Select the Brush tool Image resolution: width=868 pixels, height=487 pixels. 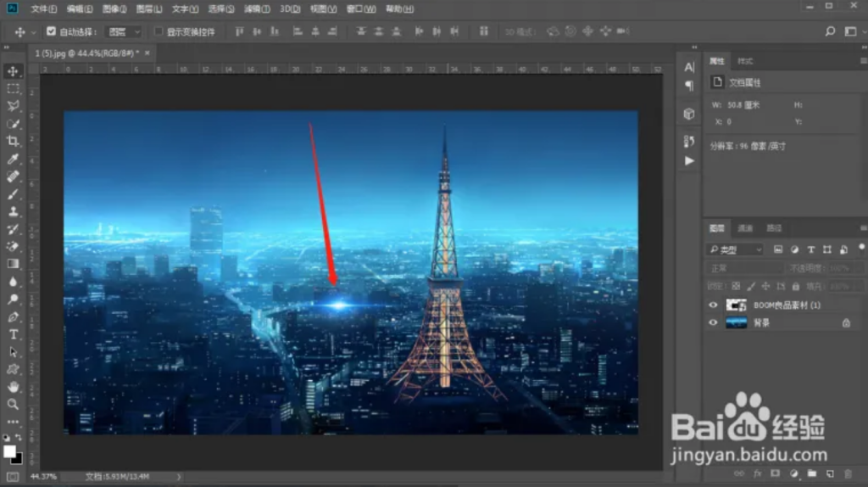click(x=13, y=194)
